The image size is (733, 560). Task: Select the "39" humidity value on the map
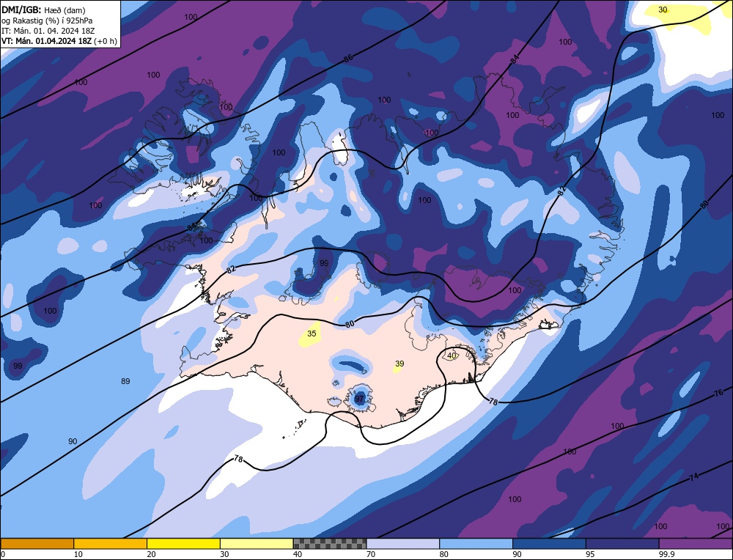399,364
